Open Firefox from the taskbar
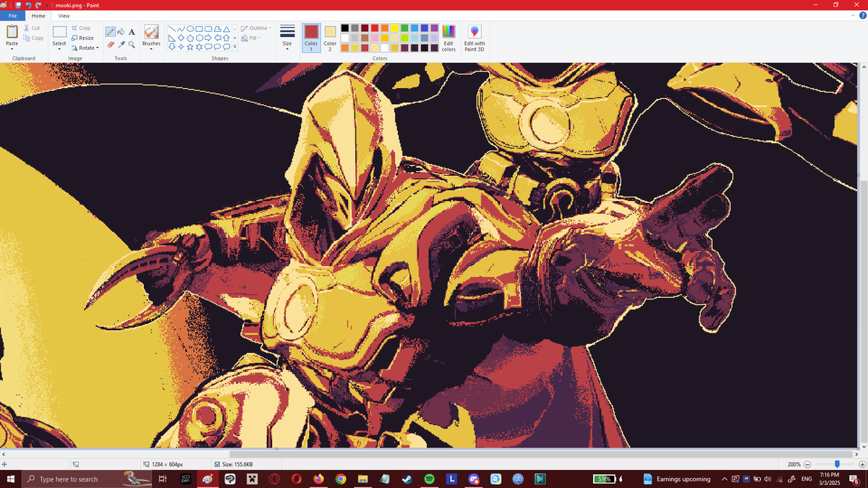Viewport: 868px width, 488px height. (318, 479)
